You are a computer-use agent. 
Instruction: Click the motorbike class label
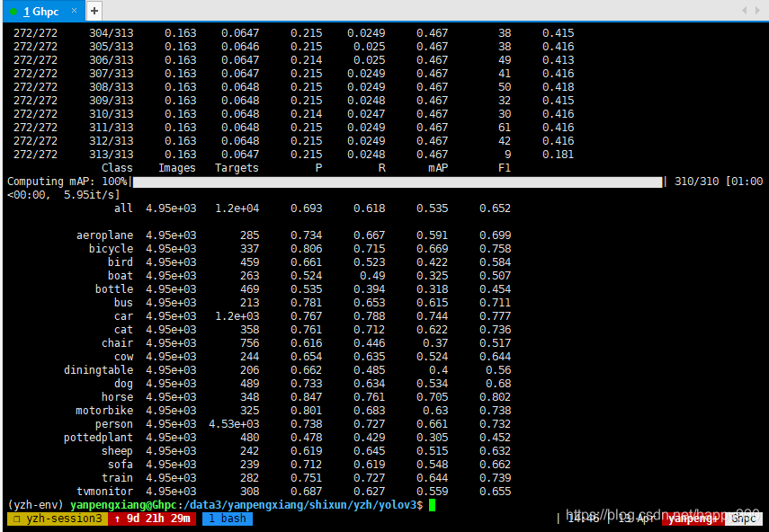[x=104, y=411]
